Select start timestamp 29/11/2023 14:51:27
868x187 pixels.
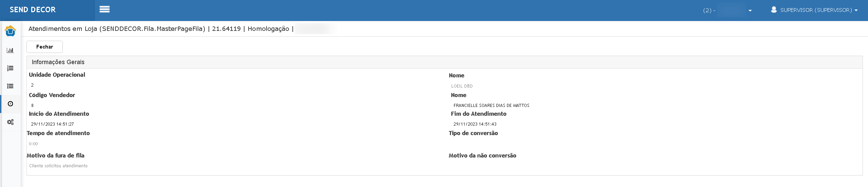pyautogui.click(x=52, y=124)
